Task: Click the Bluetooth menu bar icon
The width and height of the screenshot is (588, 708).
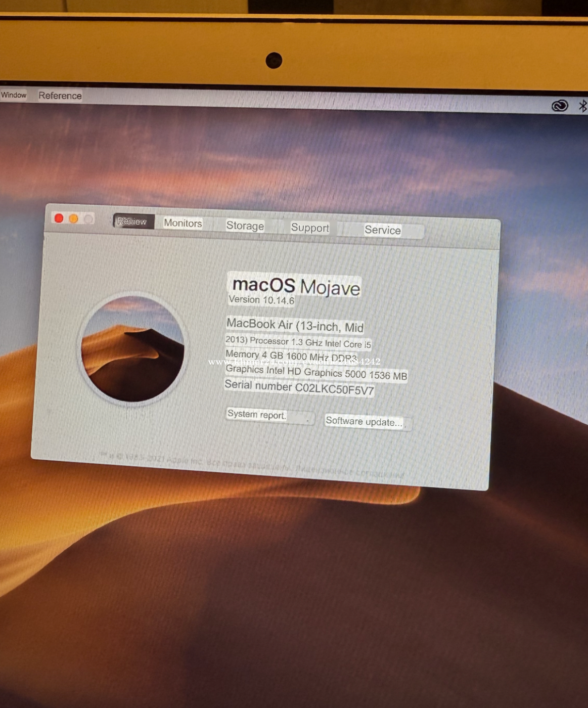Action: (583, 106)
